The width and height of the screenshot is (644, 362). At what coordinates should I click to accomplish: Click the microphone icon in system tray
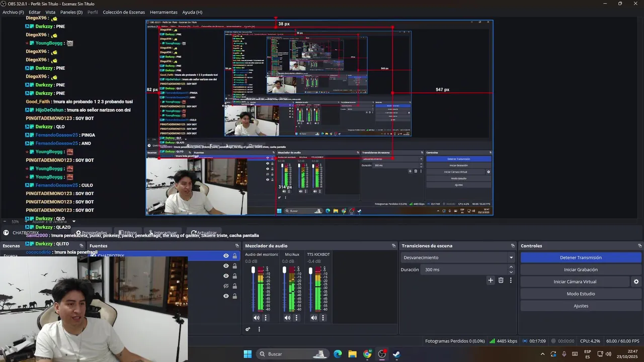tap(564, 354)
